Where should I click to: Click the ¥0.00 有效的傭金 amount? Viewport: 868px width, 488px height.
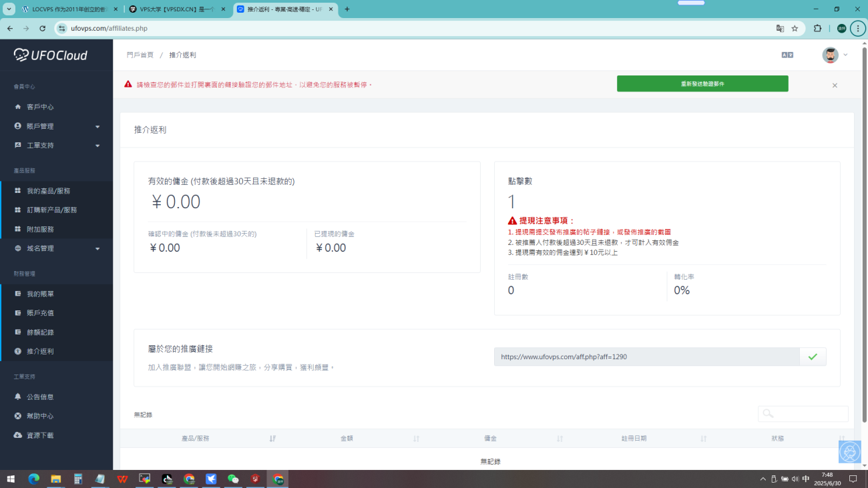click(x=174, y=202)
